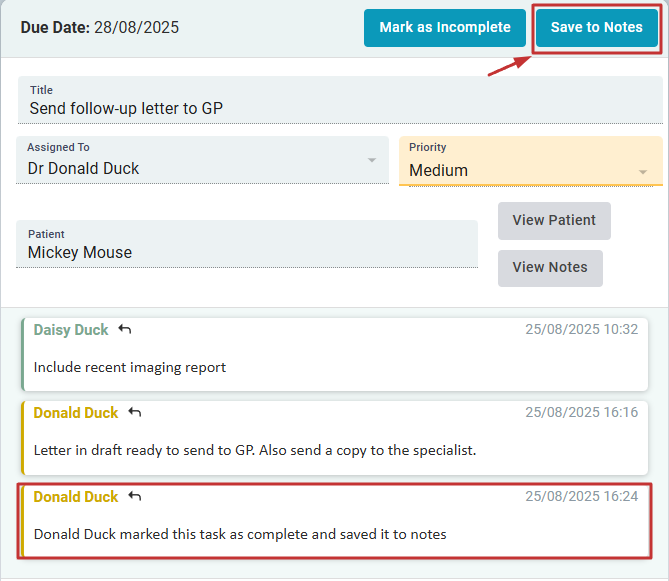Click the Patient field showing Mickey Mouse
Screen dimensions: 669x581
coord(246,252)
